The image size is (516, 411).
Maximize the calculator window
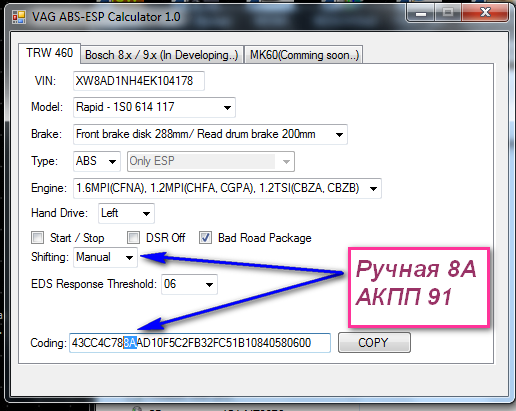coord(448,13)
